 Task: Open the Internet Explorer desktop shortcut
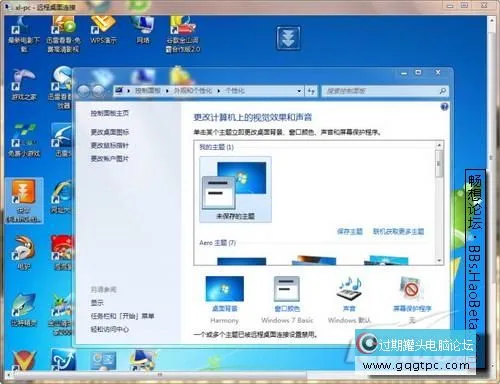62,197
